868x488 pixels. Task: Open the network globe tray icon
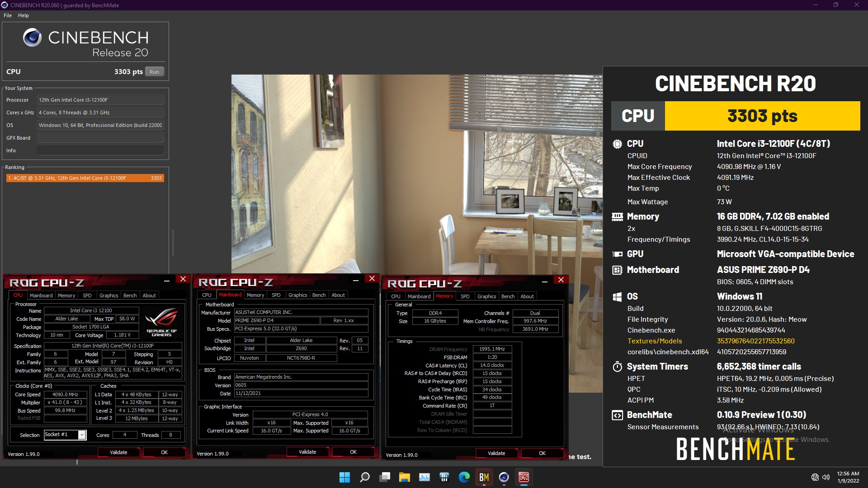click(x=815, y=477)
